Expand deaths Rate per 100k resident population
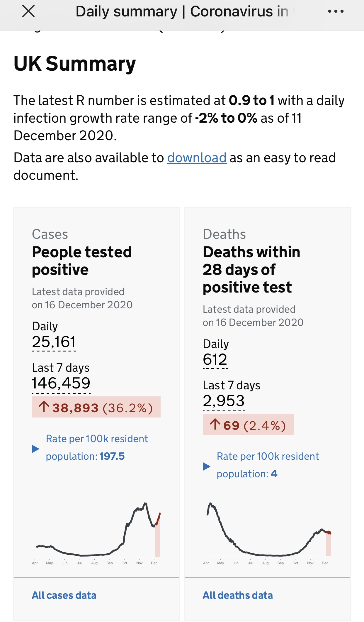The width and height of the screenshot is (364, 622). pos(268,465)
